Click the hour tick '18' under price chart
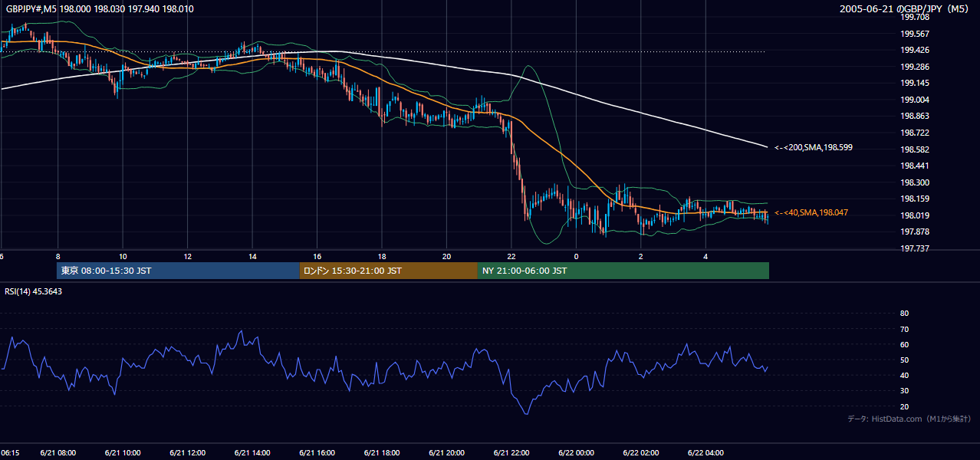Viewport: 980px width, 460px height. point(382,256)
